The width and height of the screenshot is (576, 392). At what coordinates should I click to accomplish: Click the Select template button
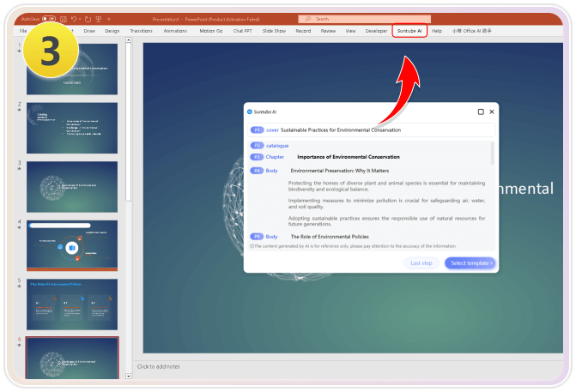pos(470,263)
